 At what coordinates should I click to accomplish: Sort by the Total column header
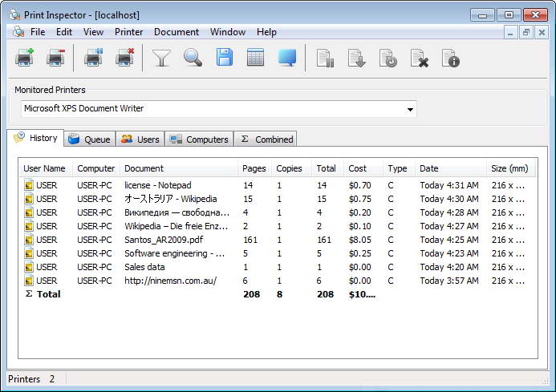pos(326,168)
